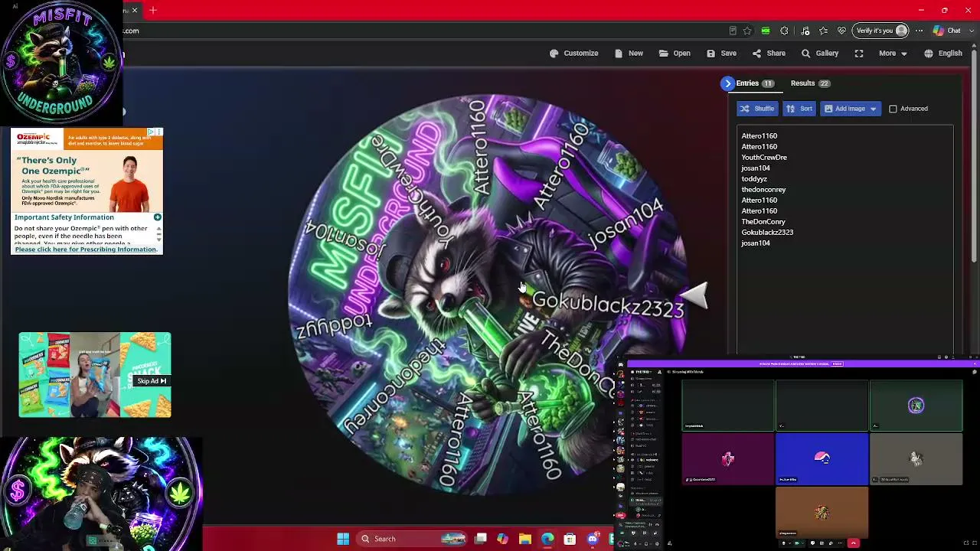This screenshot has width=980, height=551.
Task: Create a new wheel with New
Action: pyautogui.click(x=629, y=54)
